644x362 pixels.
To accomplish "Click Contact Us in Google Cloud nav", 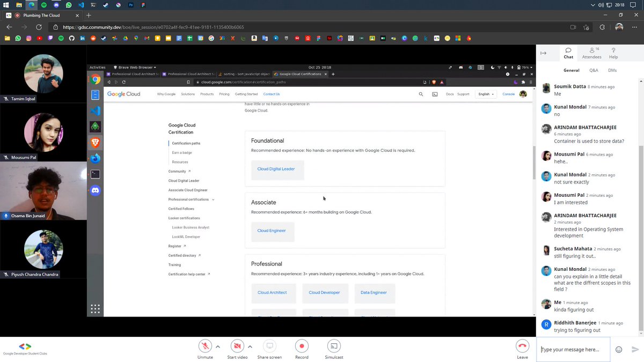I will (x=271, y=94).
